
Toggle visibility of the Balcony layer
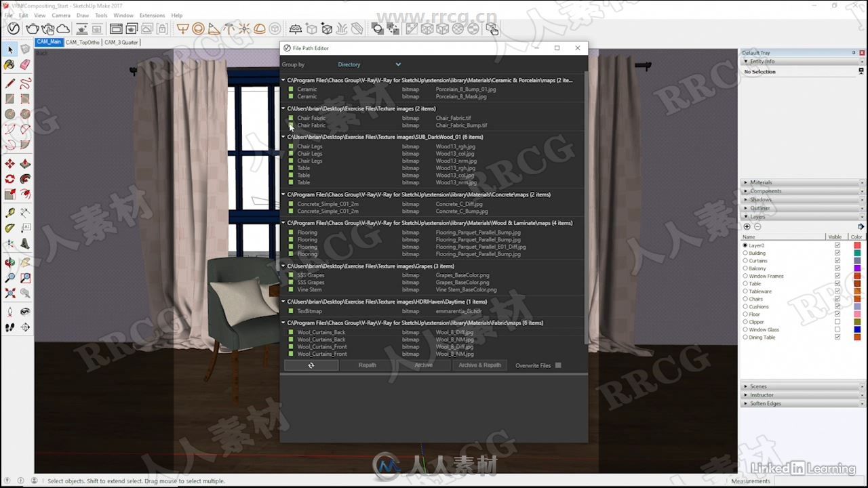tap(837, 268)
